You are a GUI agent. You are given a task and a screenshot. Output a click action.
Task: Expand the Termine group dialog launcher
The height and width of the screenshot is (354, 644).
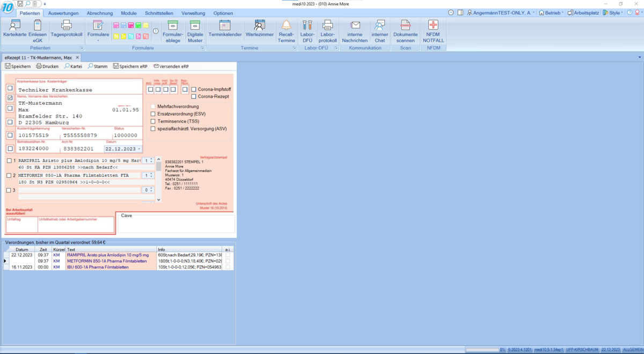coord(295,48)
